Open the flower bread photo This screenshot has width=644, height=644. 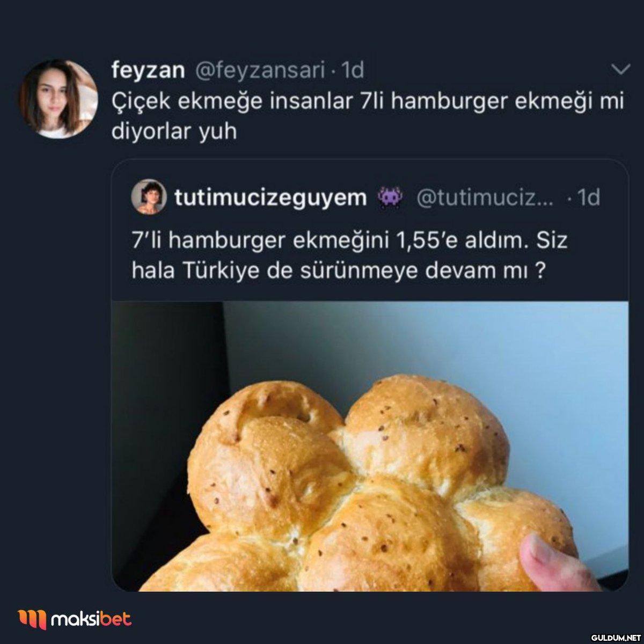coord(370,447)
